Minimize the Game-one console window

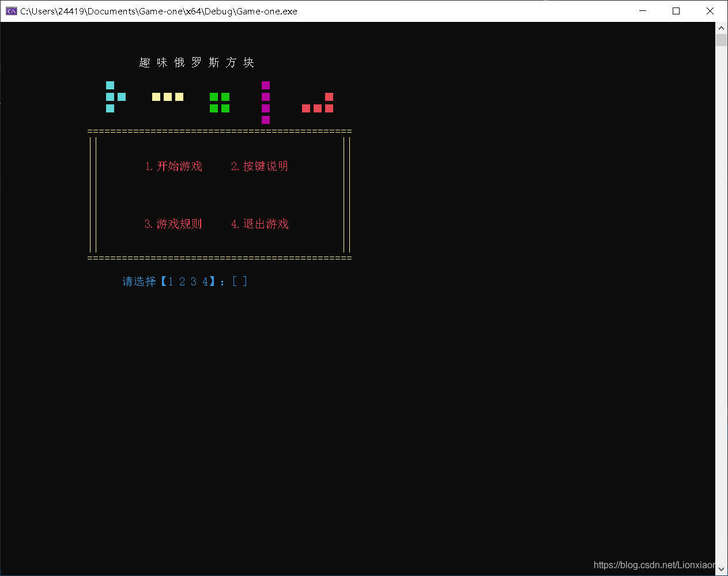point(643,11)
